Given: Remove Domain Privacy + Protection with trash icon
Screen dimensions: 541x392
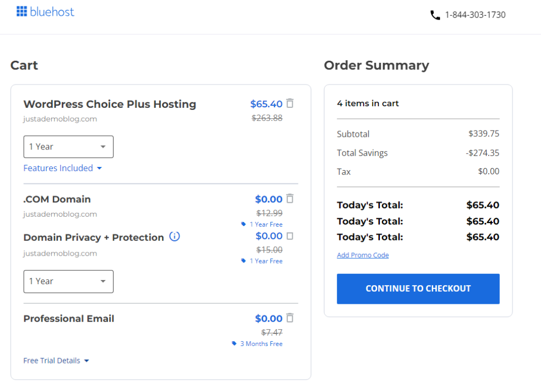Looking at the screenshot, I should coord(290,236).
